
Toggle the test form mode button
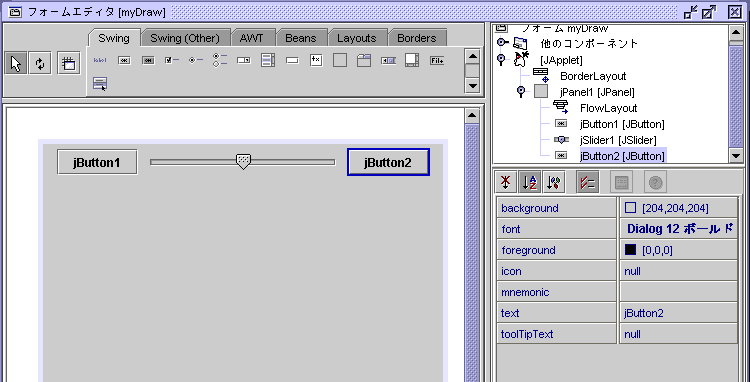(69, 64)
